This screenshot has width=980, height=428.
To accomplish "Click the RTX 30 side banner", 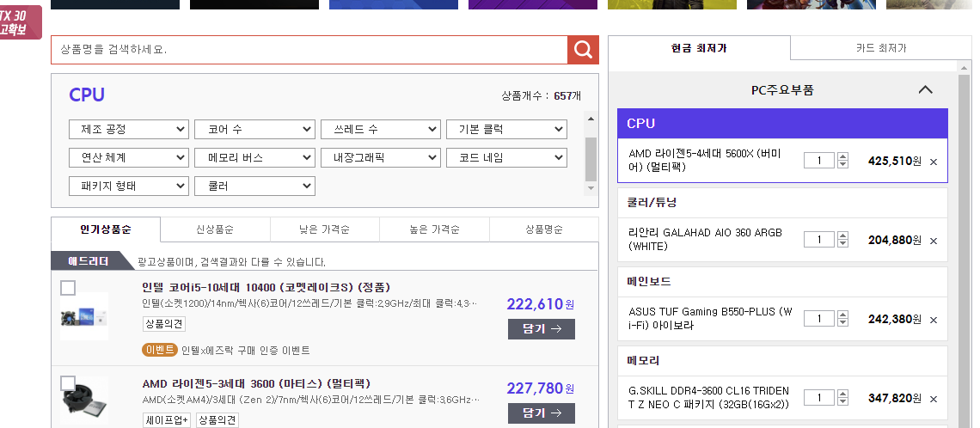I will tap(20, 22).
